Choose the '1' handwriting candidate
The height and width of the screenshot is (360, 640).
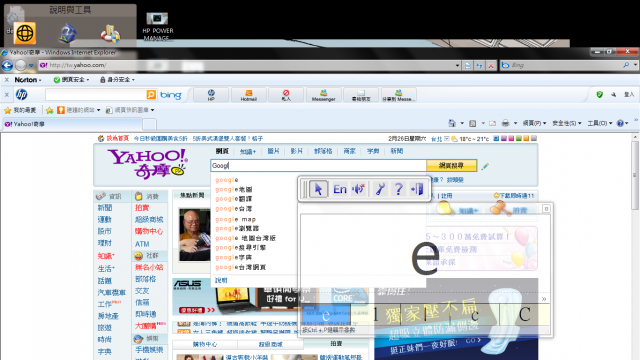(376, 315)
